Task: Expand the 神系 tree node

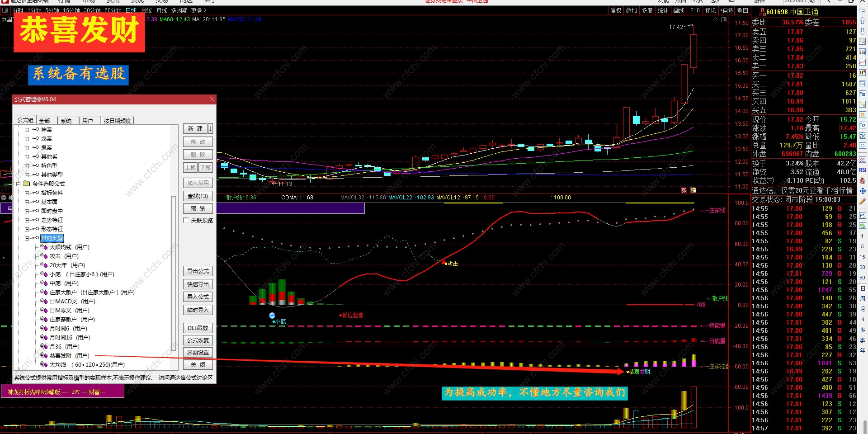Action: click(x=27, y=130)
